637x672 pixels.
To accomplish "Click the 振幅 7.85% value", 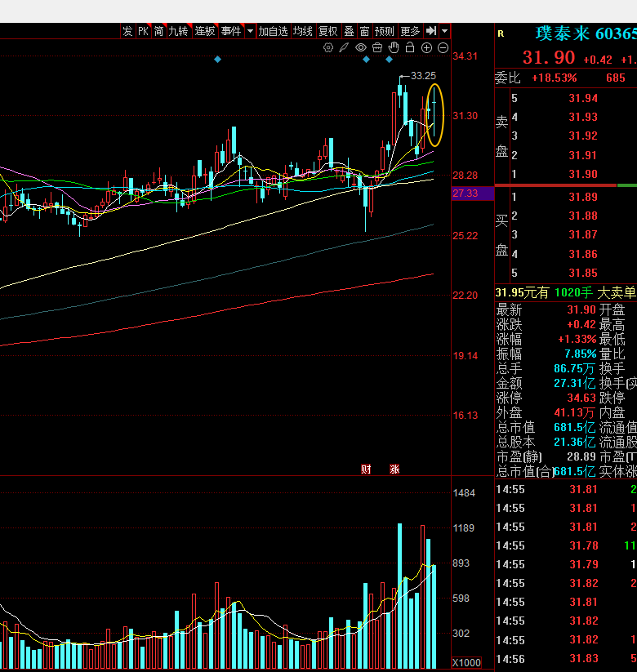I will 581,354.
